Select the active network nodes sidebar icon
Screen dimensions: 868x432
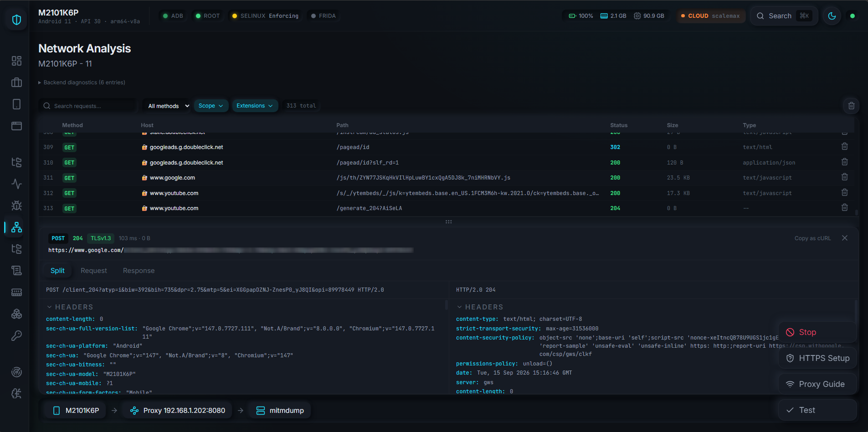click(x=16, y=227)
